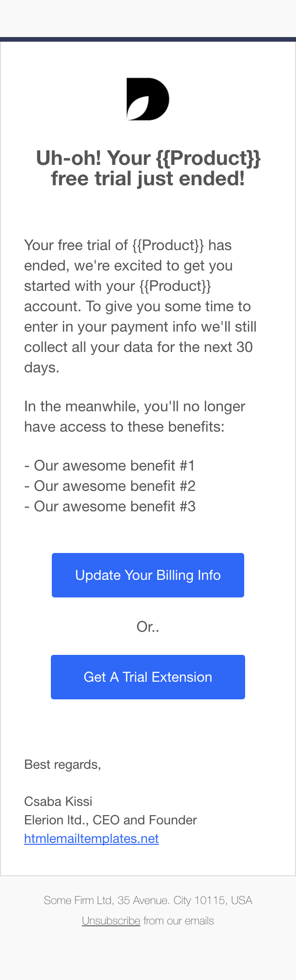The width and height of the screenshot is (296, 980).
Task: Click the Update Your Billing Info button
Action: pyautogui.click(x=148, y=575)
